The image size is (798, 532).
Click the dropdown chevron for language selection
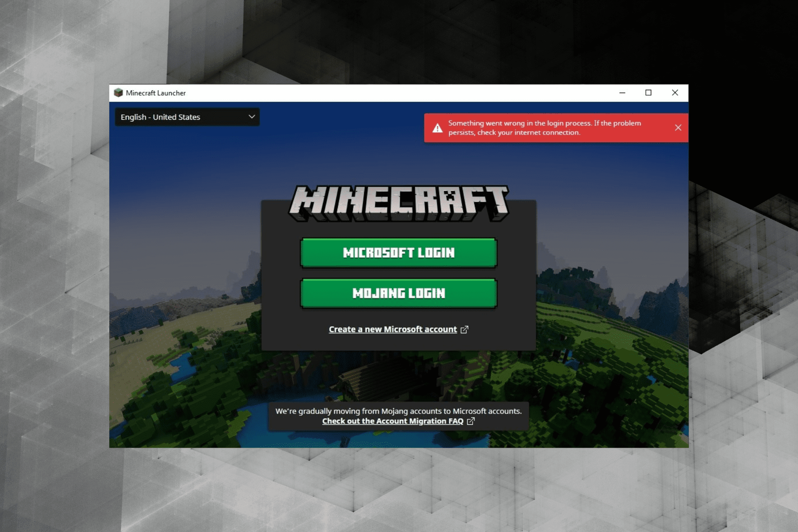(252, 116)
